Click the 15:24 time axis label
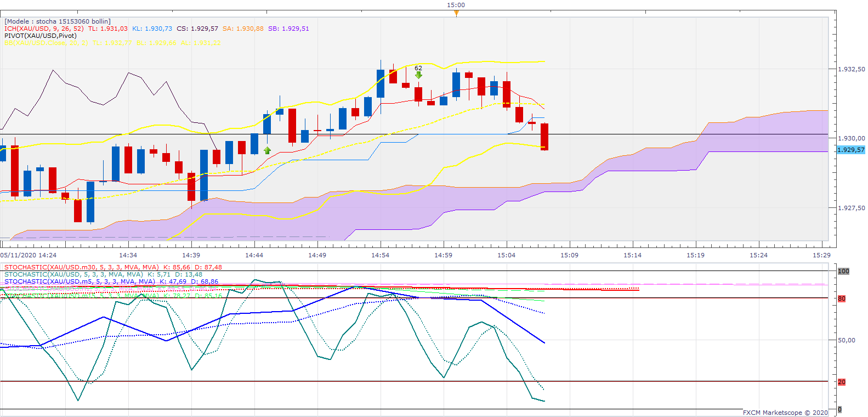 pyautogui.click(x=759, y=255)
